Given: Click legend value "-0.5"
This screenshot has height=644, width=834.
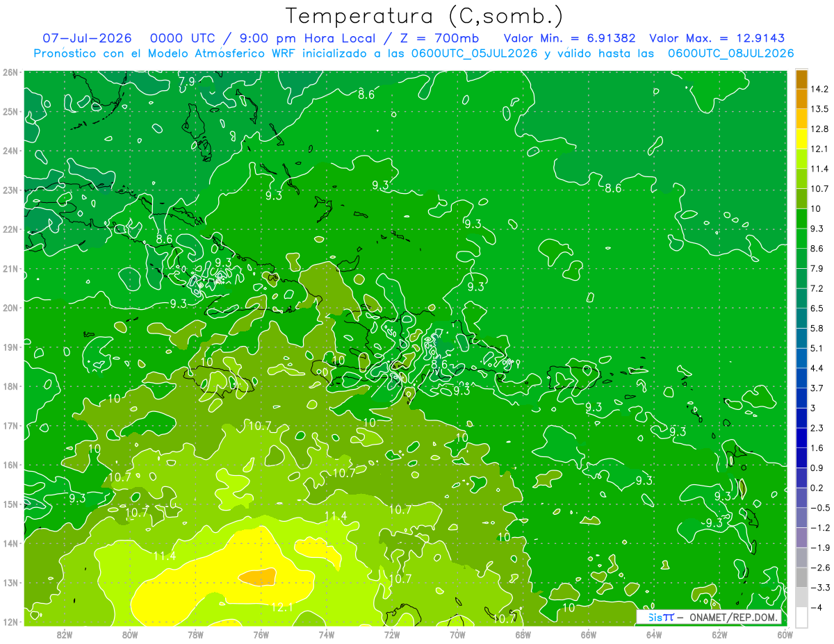Looking at the screenshot, I should coord(819,507).
